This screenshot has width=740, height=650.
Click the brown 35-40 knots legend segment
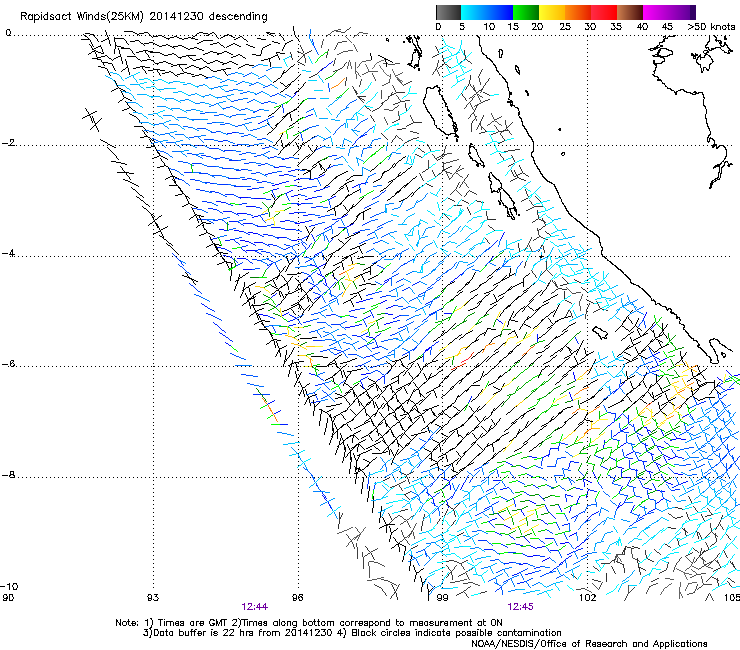pos(630,12)
